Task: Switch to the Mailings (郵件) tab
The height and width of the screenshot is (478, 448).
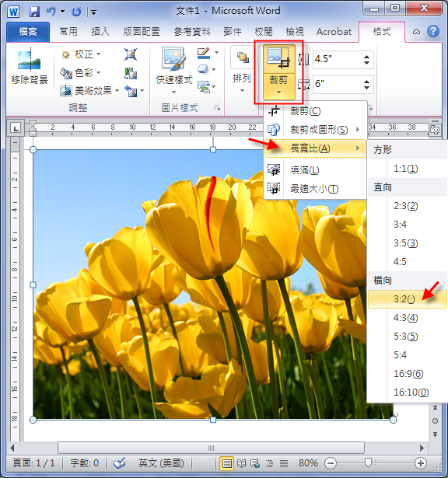Action: click(233, 31)
